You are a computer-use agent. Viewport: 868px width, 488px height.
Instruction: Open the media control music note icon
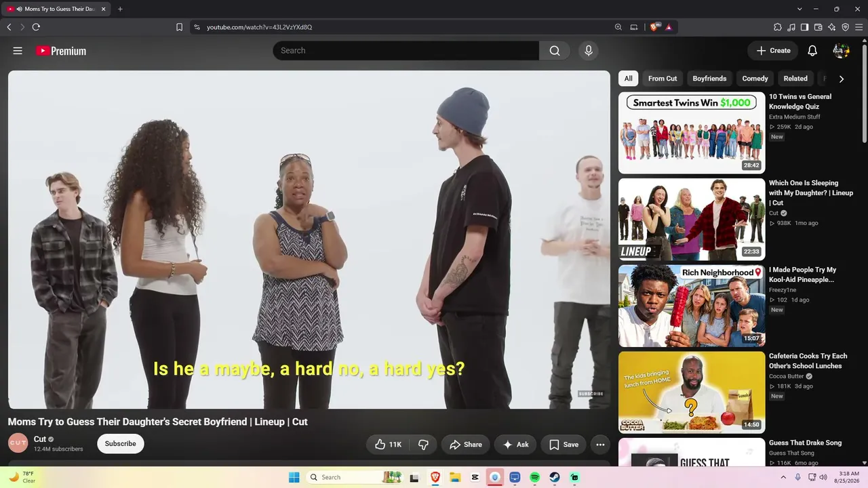click(791, 27)
